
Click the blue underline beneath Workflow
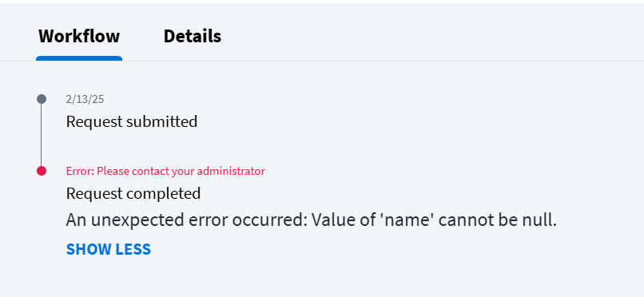79,58
